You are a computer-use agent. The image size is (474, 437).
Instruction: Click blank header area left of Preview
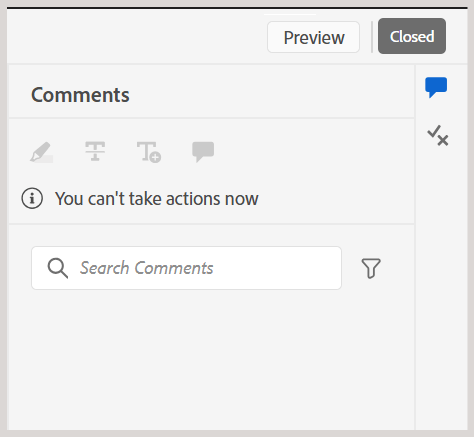(x=137, y=37)
